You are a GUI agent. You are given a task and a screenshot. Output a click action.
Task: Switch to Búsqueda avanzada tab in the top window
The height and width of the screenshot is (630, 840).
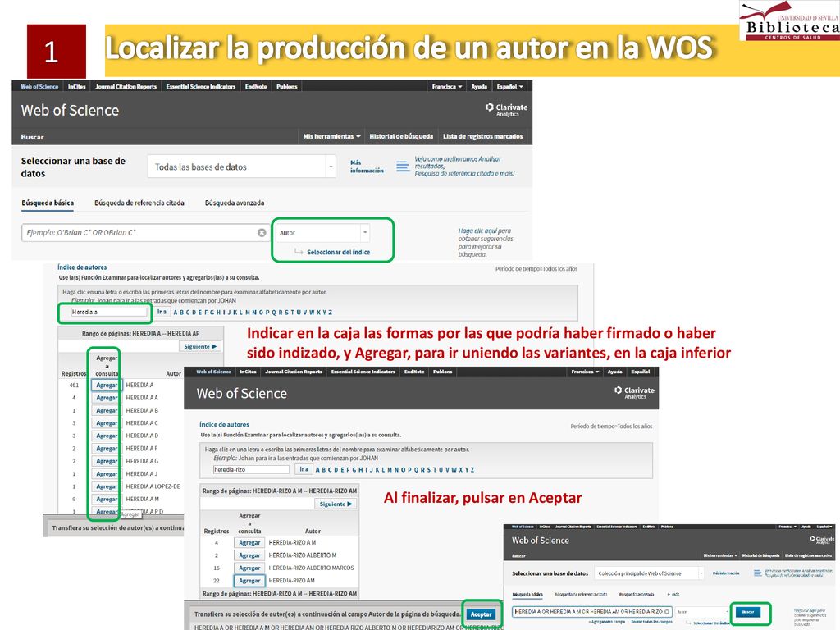coord(235,203)
